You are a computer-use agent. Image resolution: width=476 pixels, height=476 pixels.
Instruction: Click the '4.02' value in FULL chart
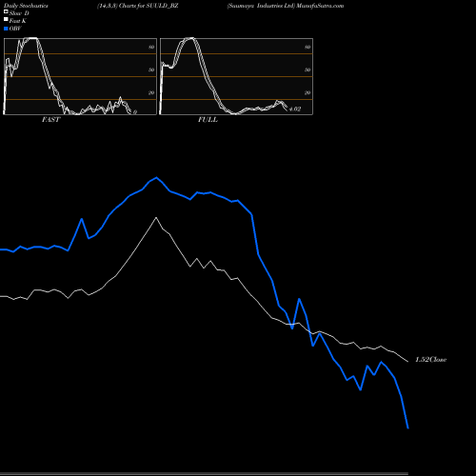point(295,109)
